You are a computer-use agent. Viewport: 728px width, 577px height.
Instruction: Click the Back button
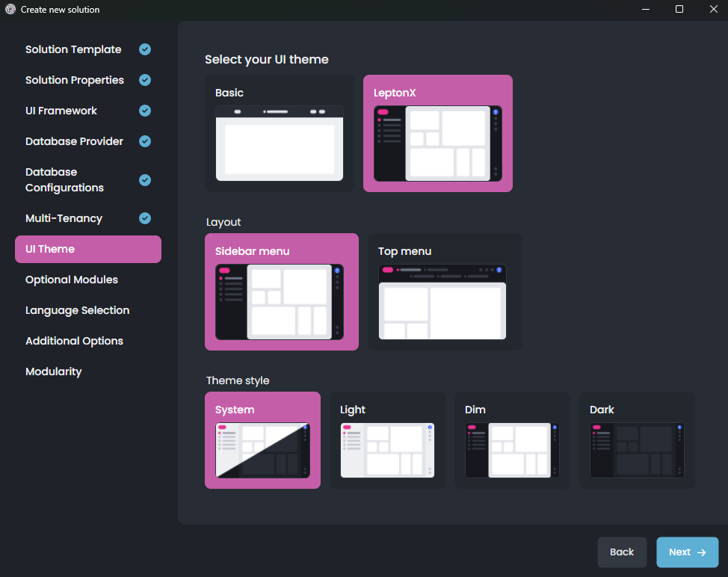pos(622,552)
